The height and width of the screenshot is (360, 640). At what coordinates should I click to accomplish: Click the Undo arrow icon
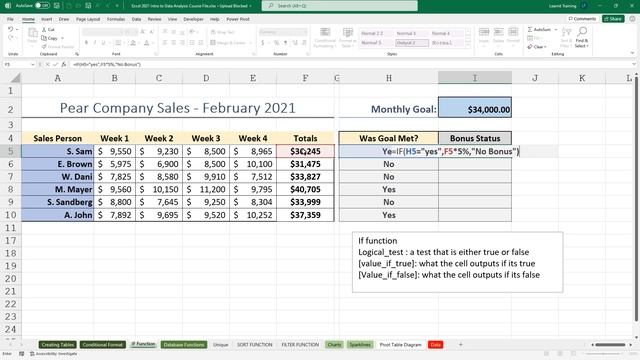coord(11,29)
